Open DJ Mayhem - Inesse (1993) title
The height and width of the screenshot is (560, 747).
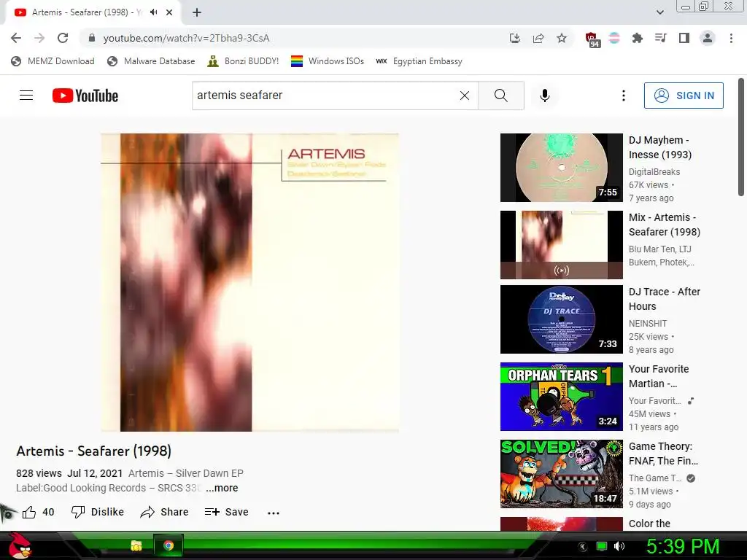click(660, 147)
